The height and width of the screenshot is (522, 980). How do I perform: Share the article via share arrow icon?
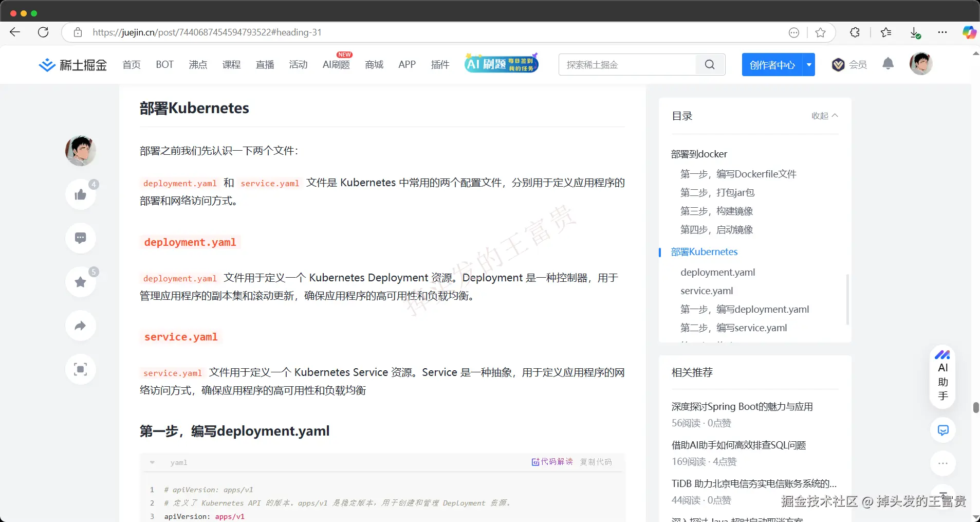[x=80, y=325]
